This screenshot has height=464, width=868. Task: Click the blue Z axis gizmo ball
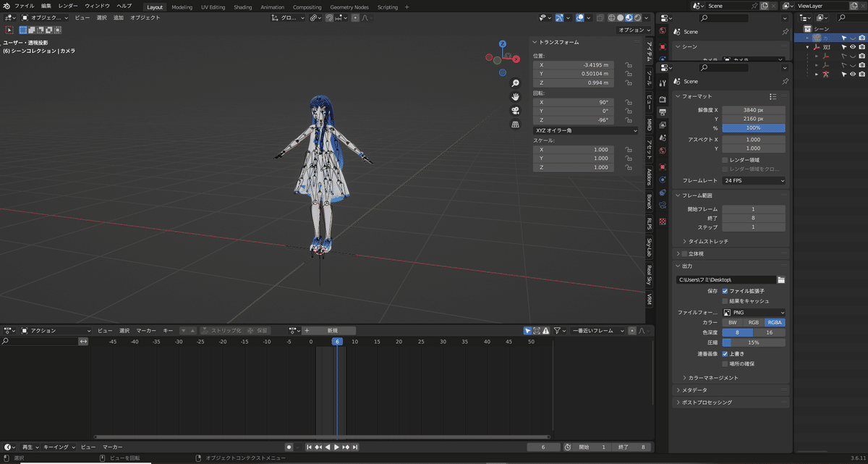click(x=502, y=44)
